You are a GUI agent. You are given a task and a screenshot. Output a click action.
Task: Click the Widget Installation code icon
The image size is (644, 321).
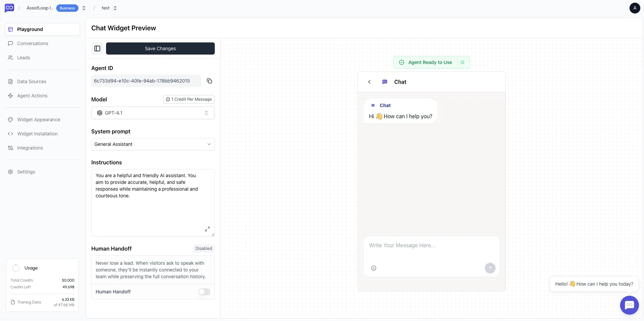pos(10,134)
